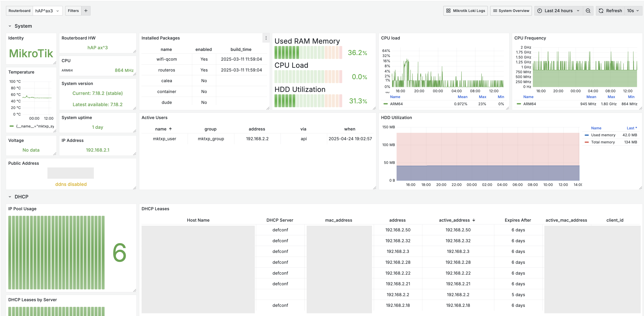The image size is (644, 316).
Task: Open the 10s refresh interval dropdown
Action: [633, 11]
